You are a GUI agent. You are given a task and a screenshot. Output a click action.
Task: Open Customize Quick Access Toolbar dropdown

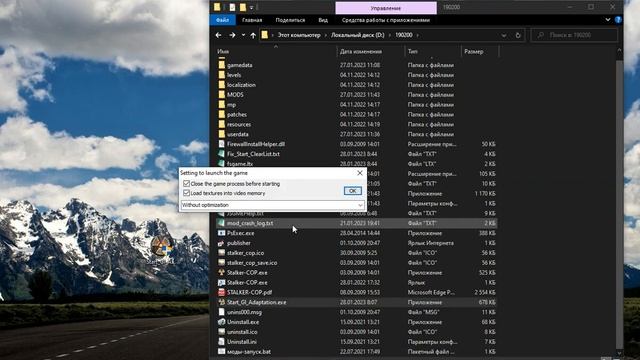(251, 7)
